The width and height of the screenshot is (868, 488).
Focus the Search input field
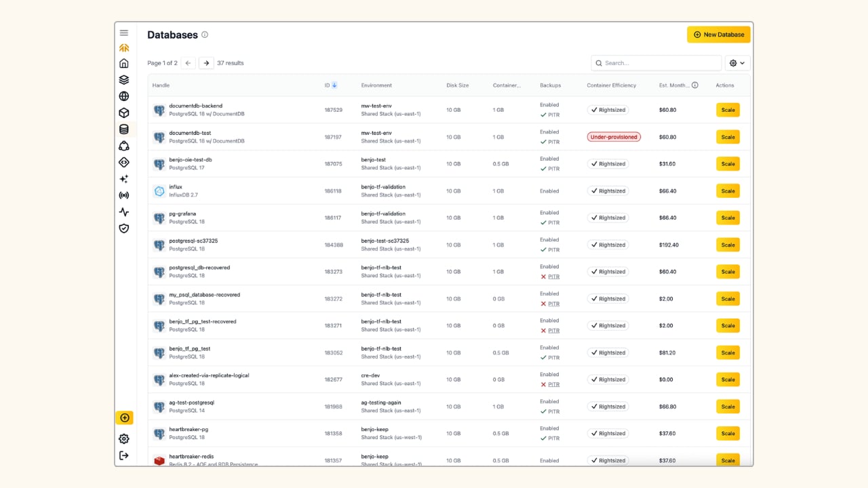coord(656,63)
